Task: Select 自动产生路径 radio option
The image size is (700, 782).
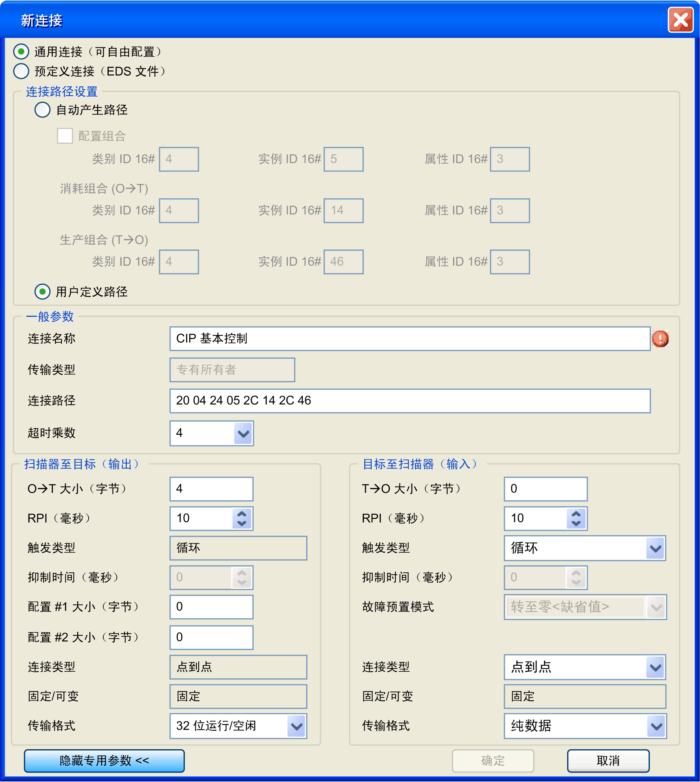Action: [42, 110]
